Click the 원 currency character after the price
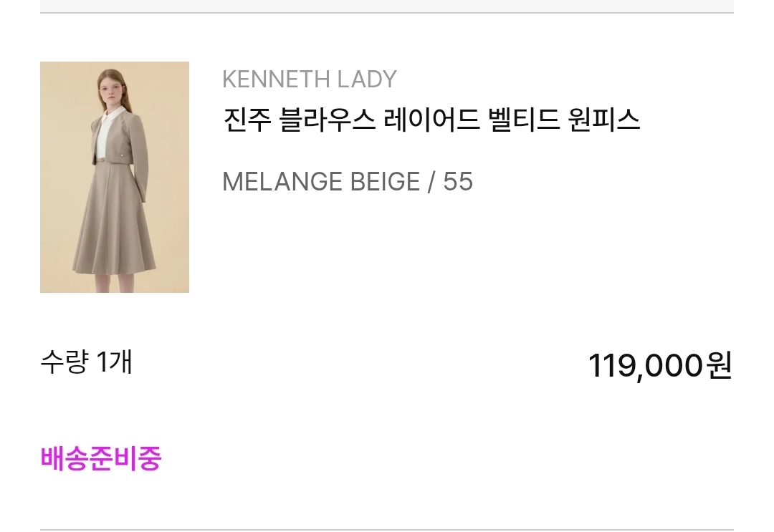Image resolution: width=774 pixels, height=532 pixels. 719,366
